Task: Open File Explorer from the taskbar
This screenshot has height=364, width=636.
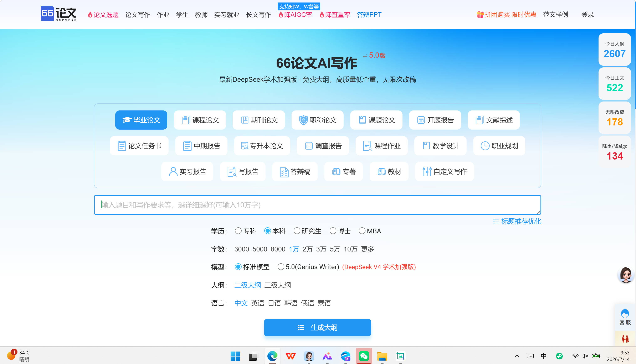Action: coord(382,356)
